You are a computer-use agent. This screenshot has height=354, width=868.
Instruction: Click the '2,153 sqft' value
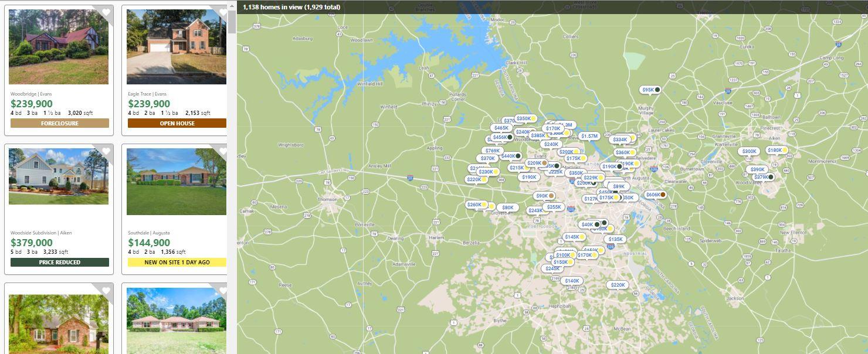(198, 113)
